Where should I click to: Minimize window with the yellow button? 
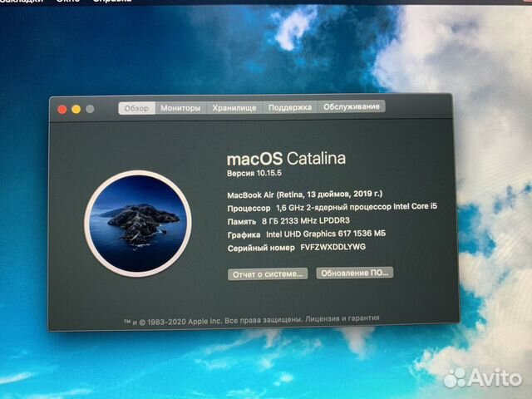coord(76,109)
